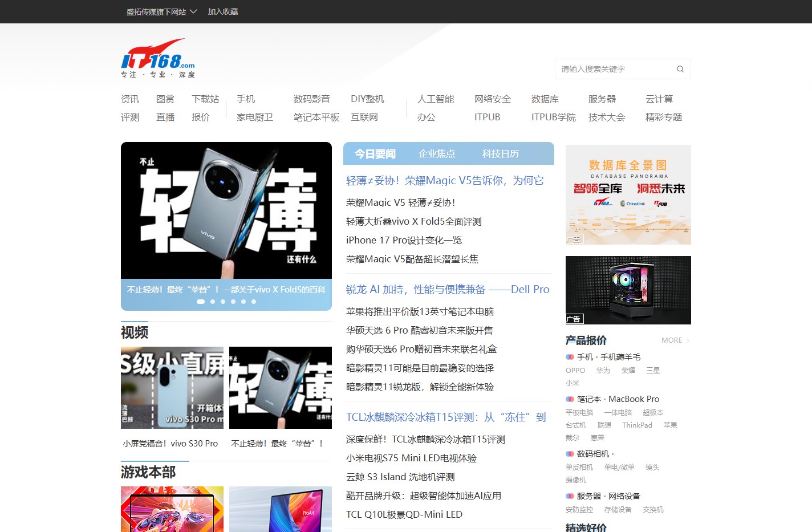Click the 手机 category bullet icon
The height and width of the screenshot is (532, 812).
click(570, 357)
